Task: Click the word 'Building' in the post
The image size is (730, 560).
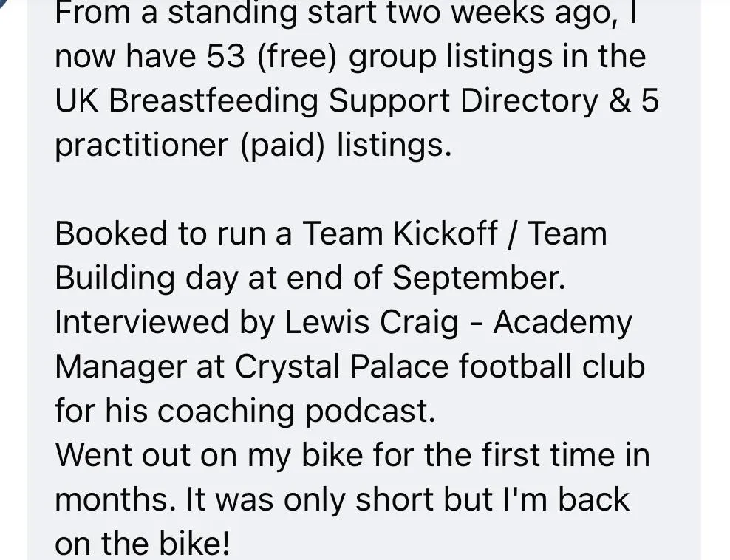Action: pyautogui.click(x=115, y=279)
